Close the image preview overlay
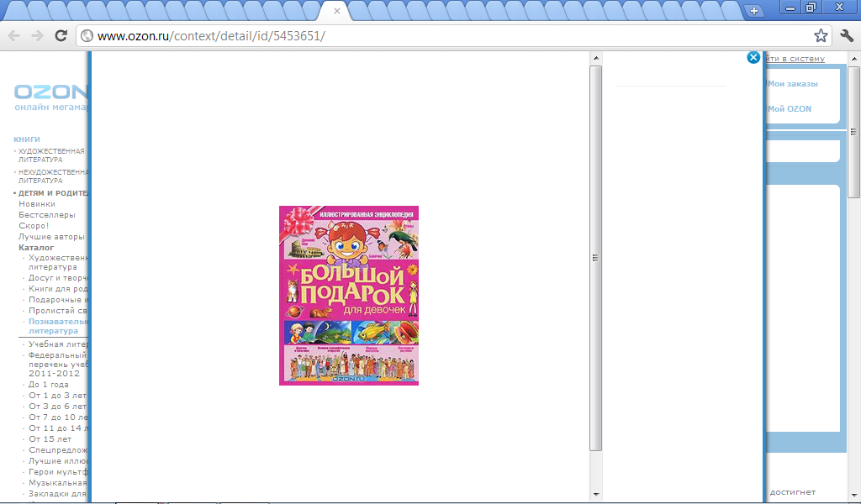 (x=753, y=58)
